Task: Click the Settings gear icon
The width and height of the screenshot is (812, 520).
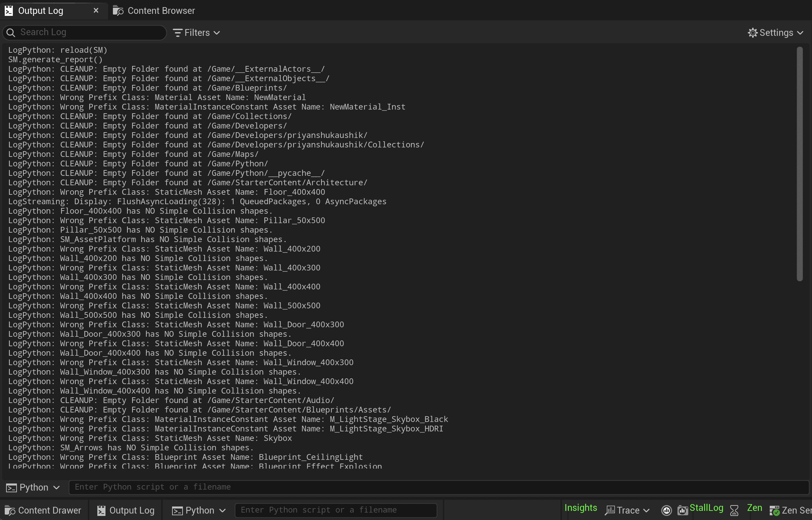Action: [x=753, y=33]
